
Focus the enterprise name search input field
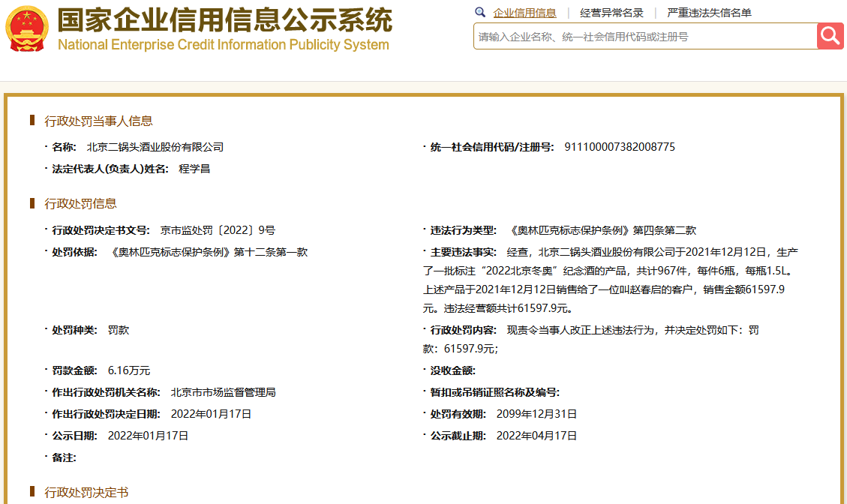tap(645, 36)
